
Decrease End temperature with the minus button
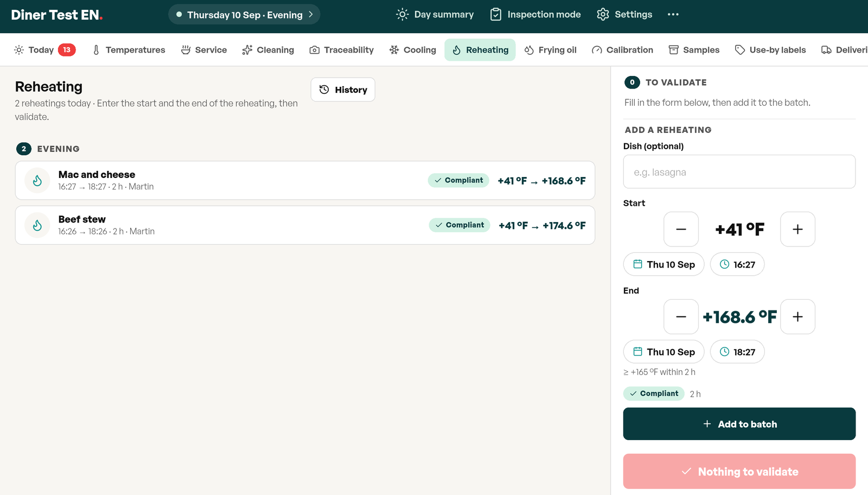pyautogui.click(x=681, y=316)
